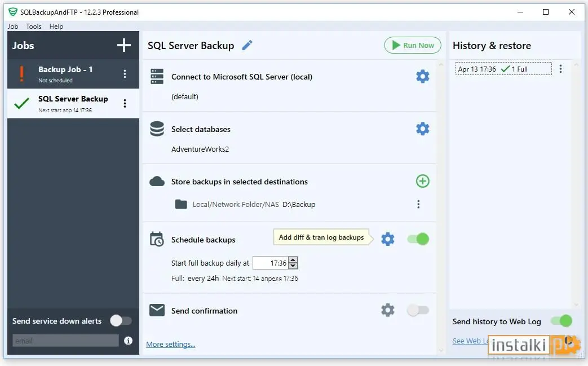588x366 pixels.
Task: Enable Send confirmation switch
Action: point(418,310)
